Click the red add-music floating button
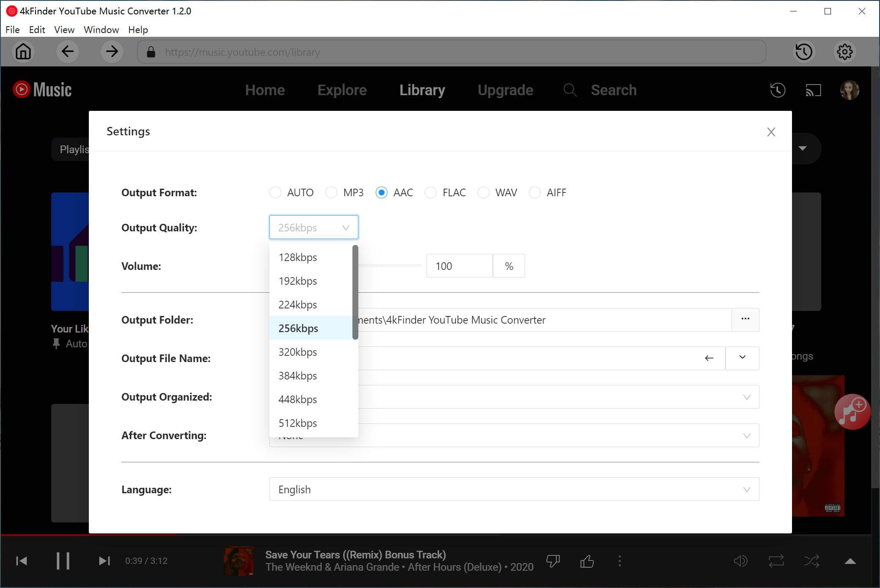Image resolution: width=880 pixels, height=588 pixels. tap(852, 412)
